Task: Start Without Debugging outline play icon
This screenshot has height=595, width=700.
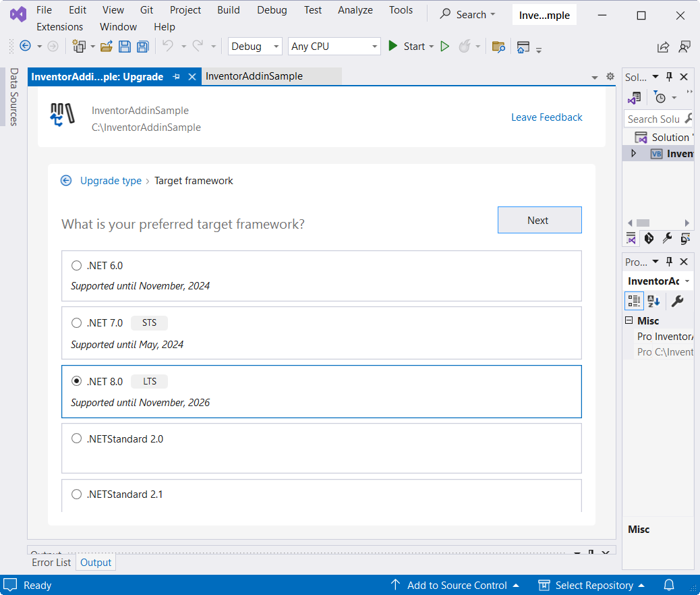Action: coord(444,47)
